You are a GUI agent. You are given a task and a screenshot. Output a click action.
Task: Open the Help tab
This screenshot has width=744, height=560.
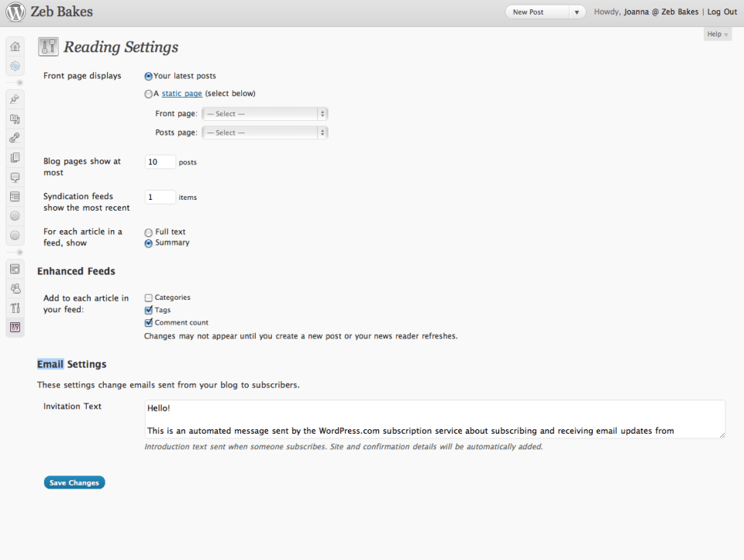(x=718, y=34)
